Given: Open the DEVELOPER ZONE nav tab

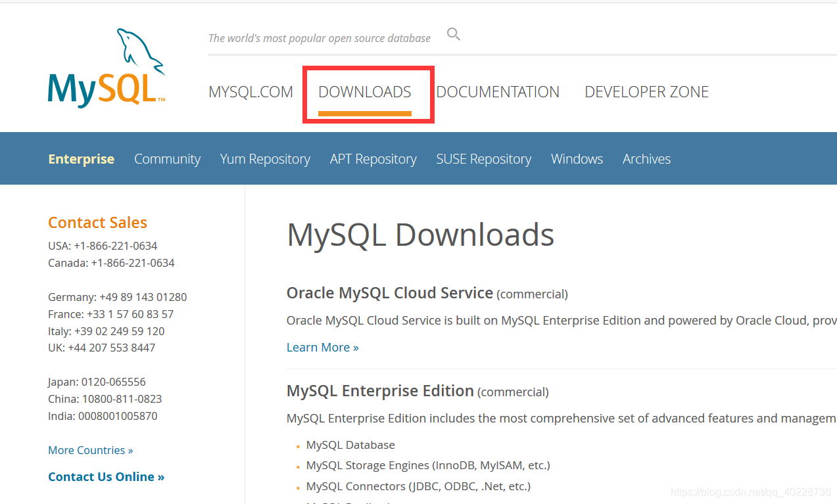Looking at the screenshot, I should click(646, 92).
